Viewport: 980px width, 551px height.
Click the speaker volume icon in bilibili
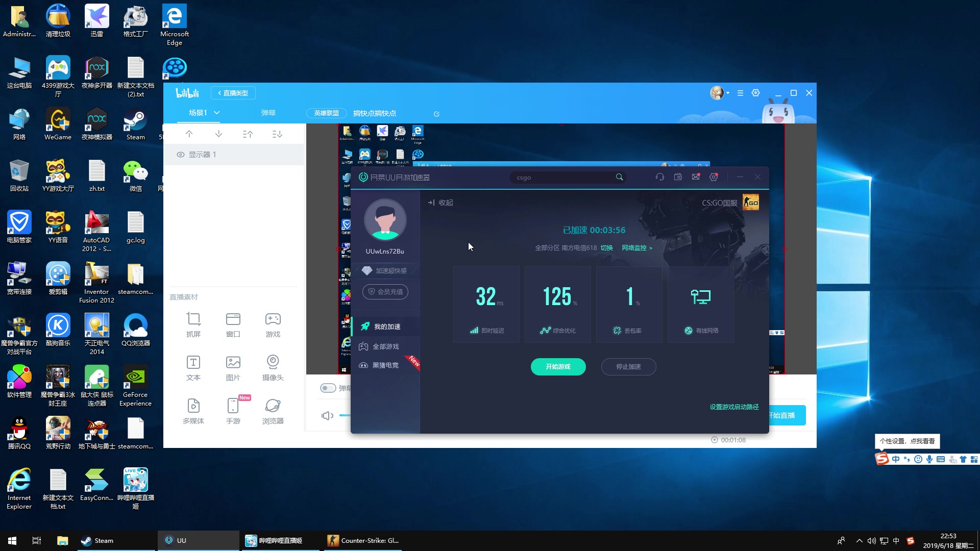327,416
